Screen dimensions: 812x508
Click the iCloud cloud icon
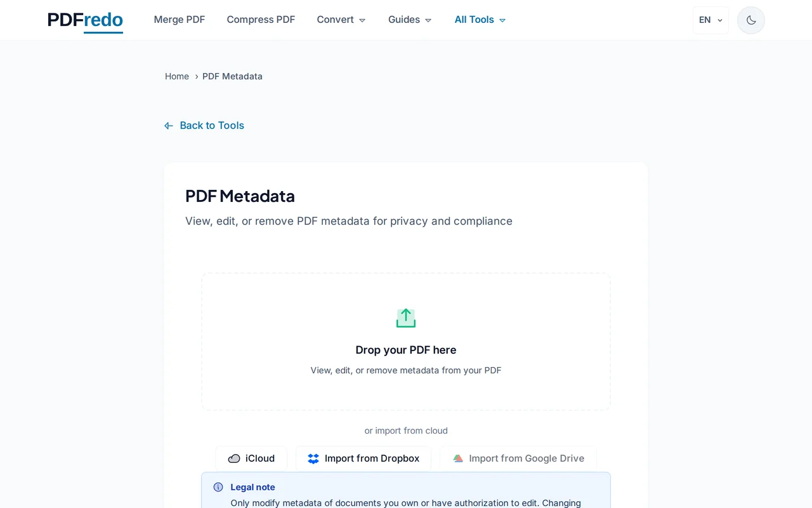235,458
